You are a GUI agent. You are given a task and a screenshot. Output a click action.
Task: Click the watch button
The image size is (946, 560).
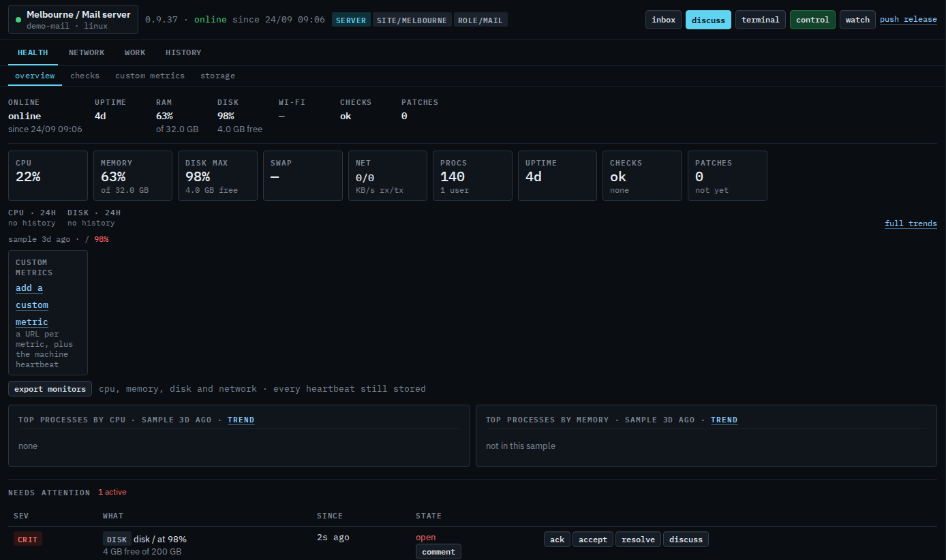(x=857, y=20)
